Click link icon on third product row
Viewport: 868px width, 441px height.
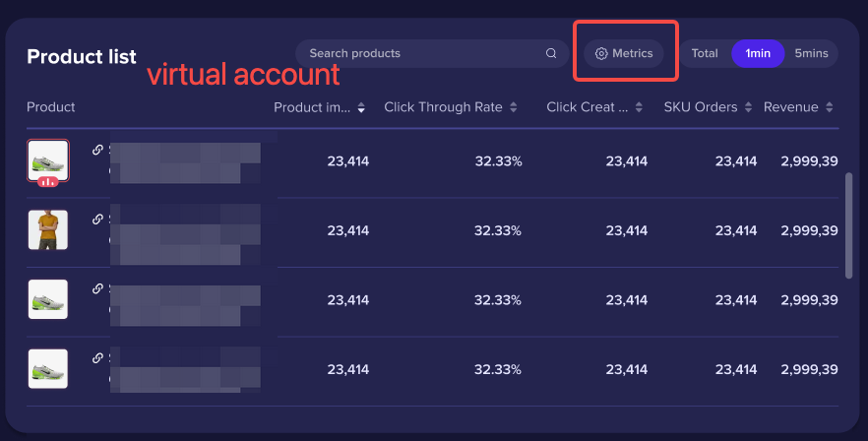[x=97, y=288]
